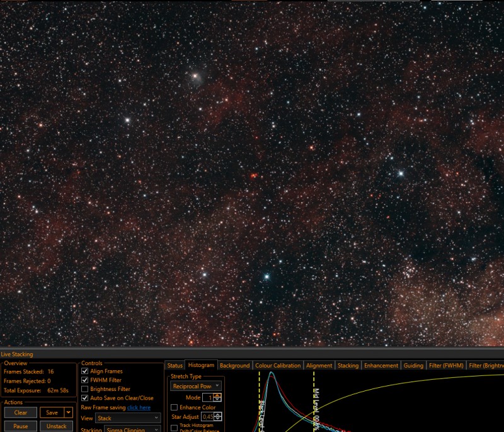Select the Black Level histogram marker line

(260, 402)
